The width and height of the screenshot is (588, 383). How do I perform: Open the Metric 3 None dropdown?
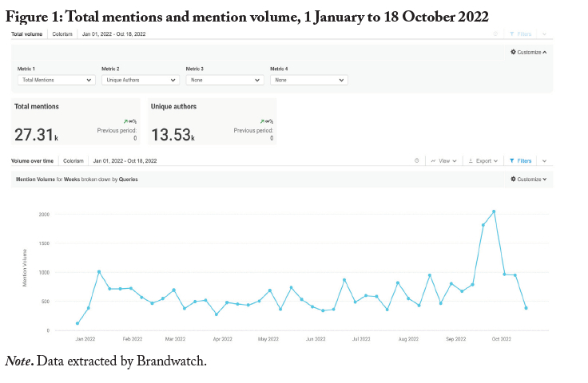pos(224,80)
